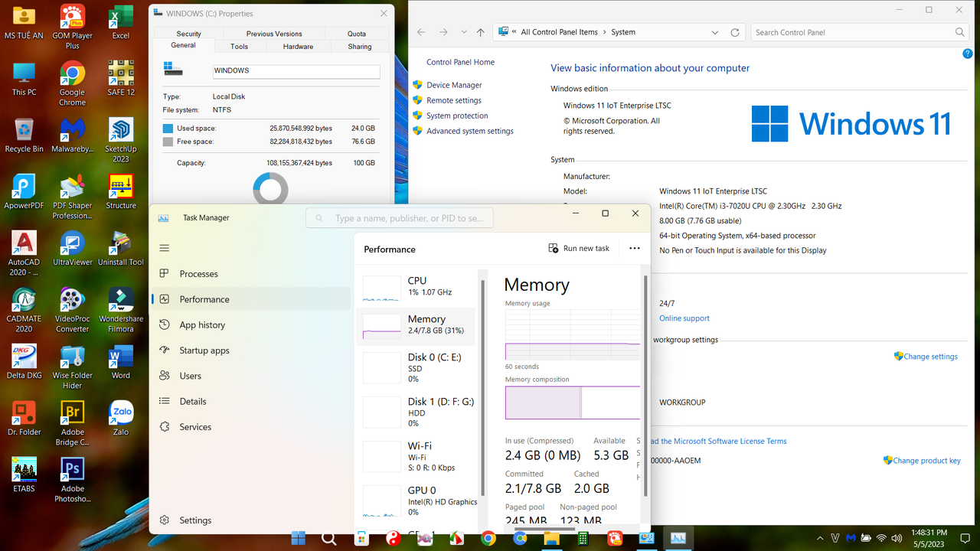Switch to the Quota tab
This screenshot has height=551, width=980.
357,34
